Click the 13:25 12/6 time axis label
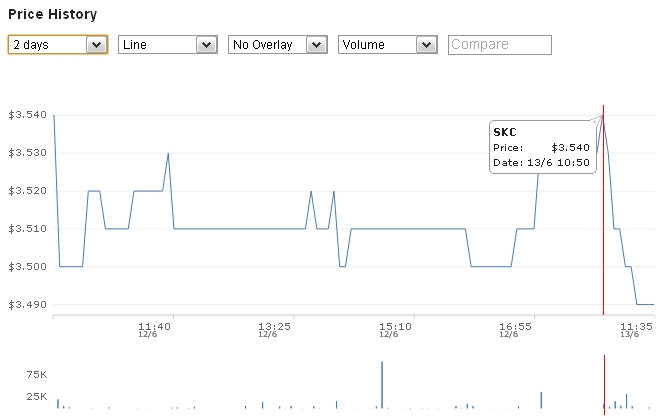The width and height of the screenshot is (664, 418). click(274, 328)
